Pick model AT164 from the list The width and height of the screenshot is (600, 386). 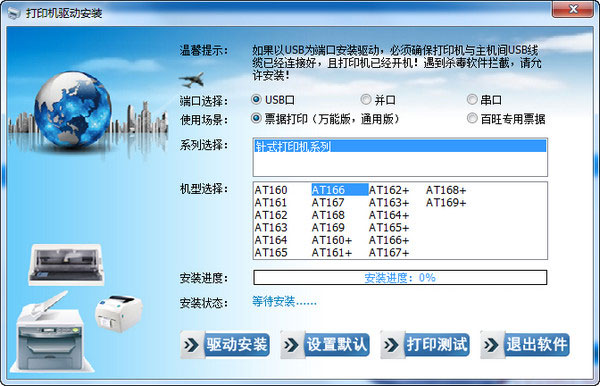click(x=271, y=240)
